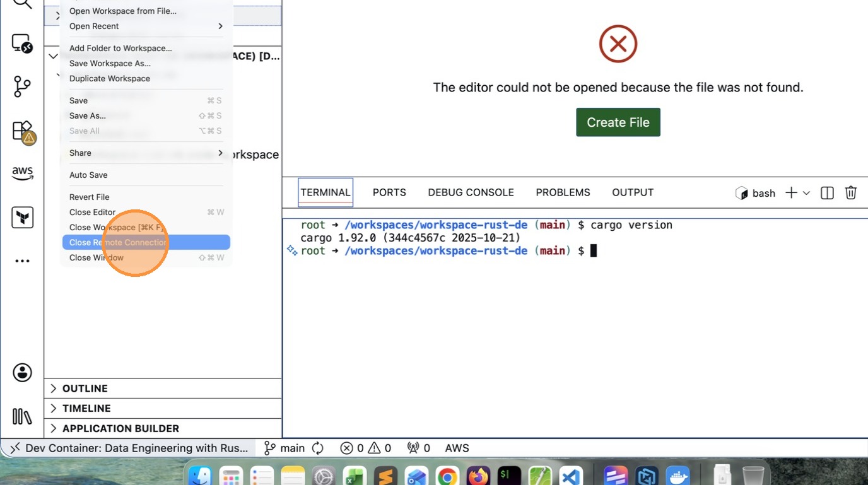The width and height of the screenshot is (868, 485).
Task: Open the terminal launch profile dropdown arrow
Action: [x=806, y=193]
